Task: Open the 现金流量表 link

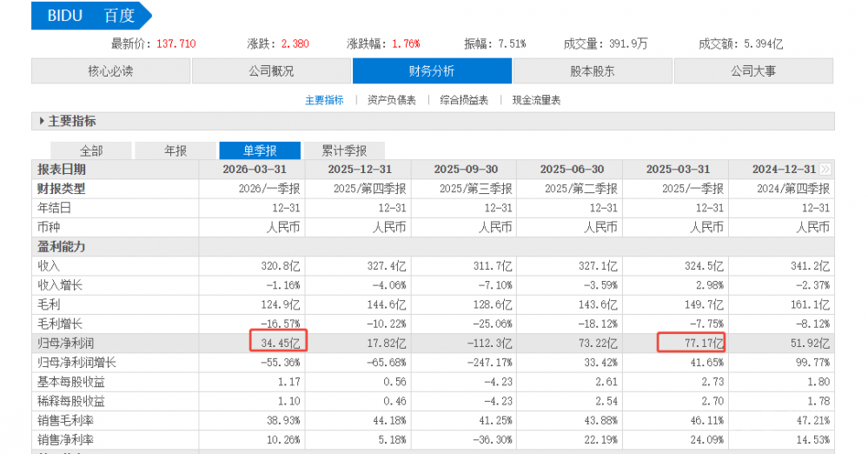Action: click(536, 100)
